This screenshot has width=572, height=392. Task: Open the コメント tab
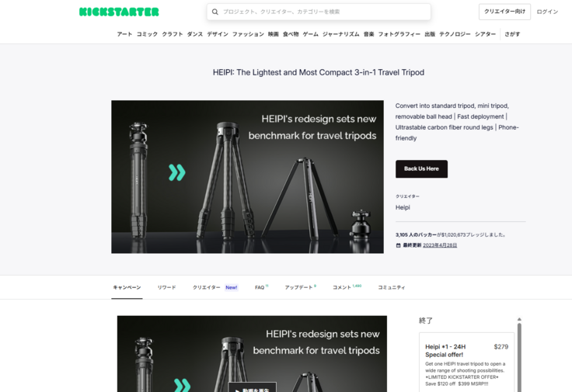347,287
